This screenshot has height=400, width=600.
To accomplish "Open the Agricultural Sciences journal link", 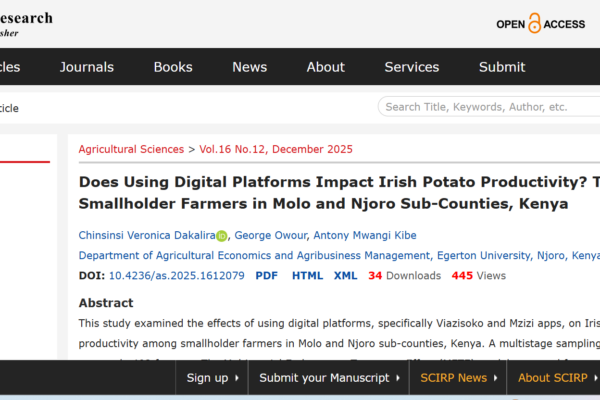I will coord(131,149).
